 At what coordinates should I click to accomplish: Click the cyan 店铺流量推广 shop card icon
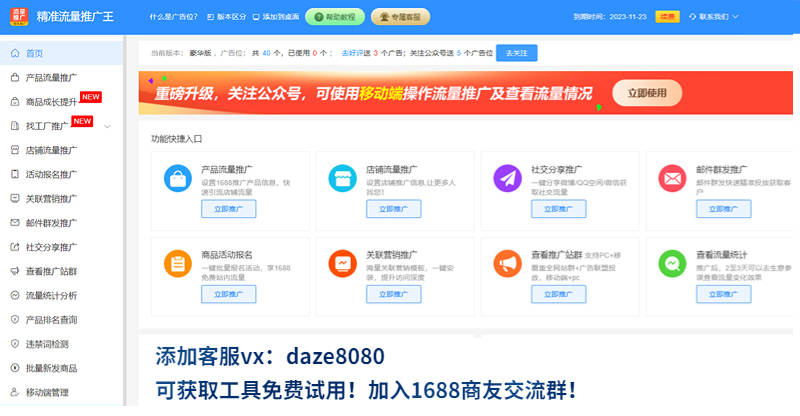coord(342,179)
